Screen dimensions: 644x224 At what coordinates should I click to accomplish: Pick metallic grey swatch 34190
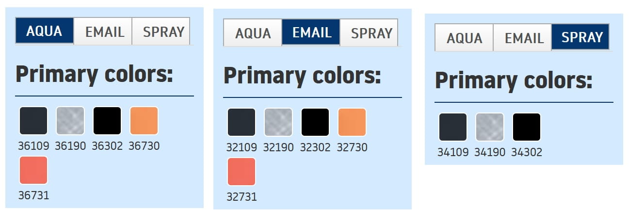pos(490,127)
